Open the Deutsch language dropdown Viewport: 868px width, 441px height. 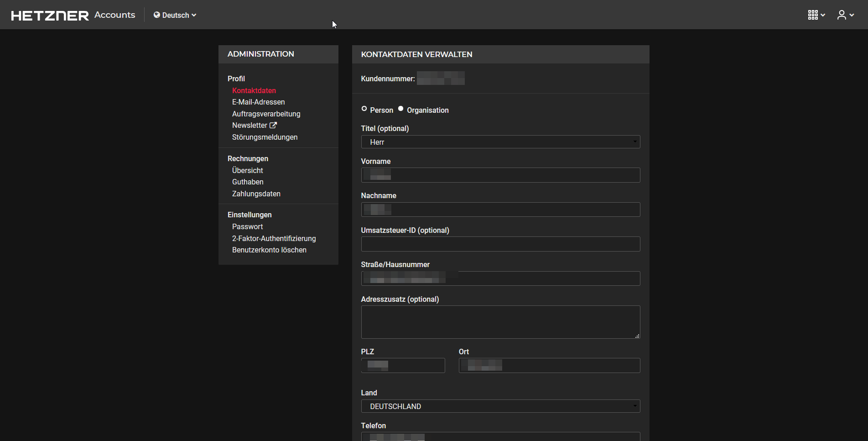tap(175, 15)
